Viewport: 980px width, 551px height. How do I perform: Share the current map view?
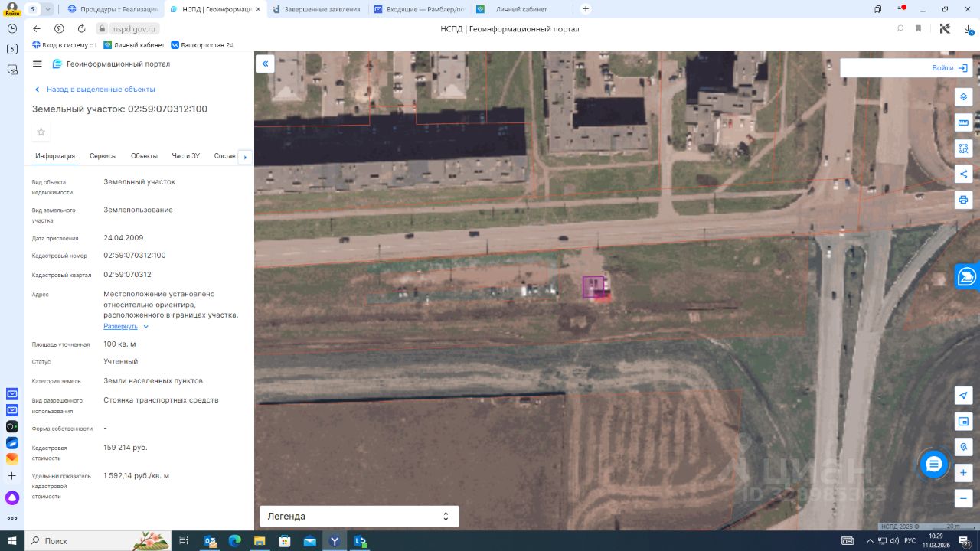[x=963, y=174]
